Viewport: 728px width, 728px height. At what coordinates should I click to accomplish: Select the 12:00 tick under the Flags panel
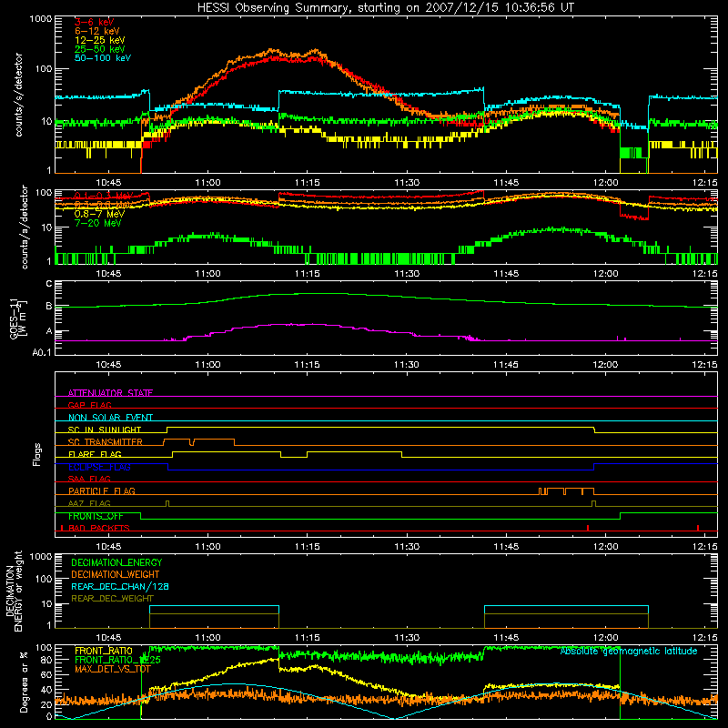click(605, 547)
